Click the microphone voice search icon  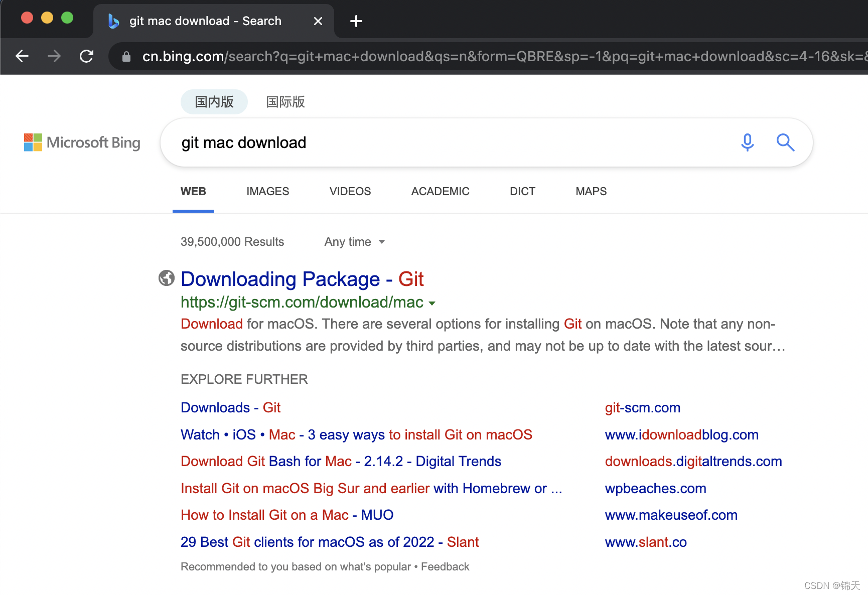point(748,142)
